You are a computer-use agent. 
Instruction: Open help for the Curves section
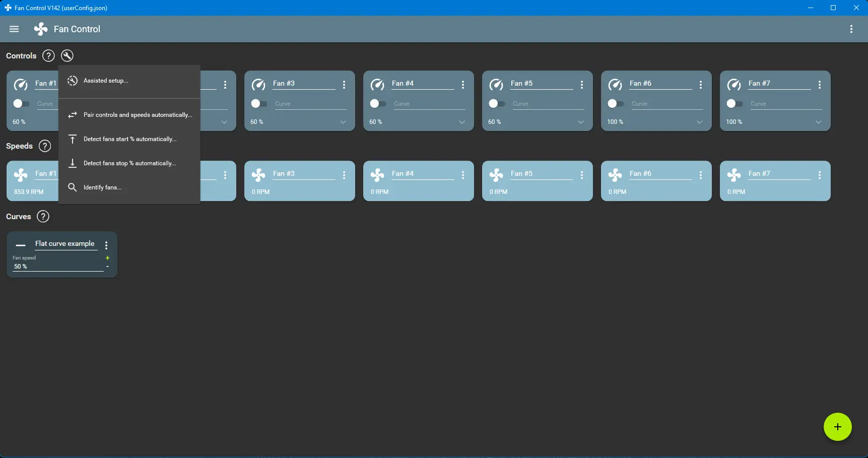coord(43,217)
